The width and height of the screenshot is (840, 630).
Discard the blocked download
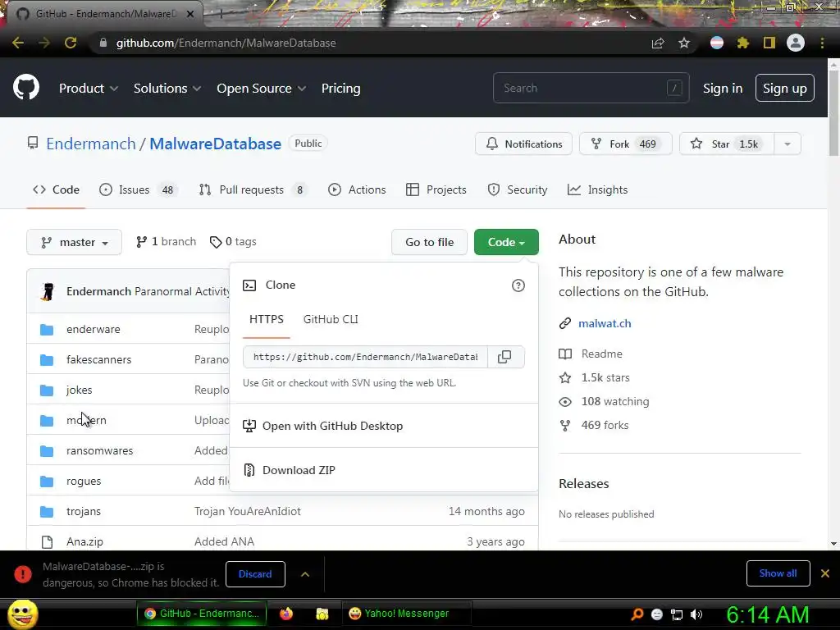(x=255, y=573)
